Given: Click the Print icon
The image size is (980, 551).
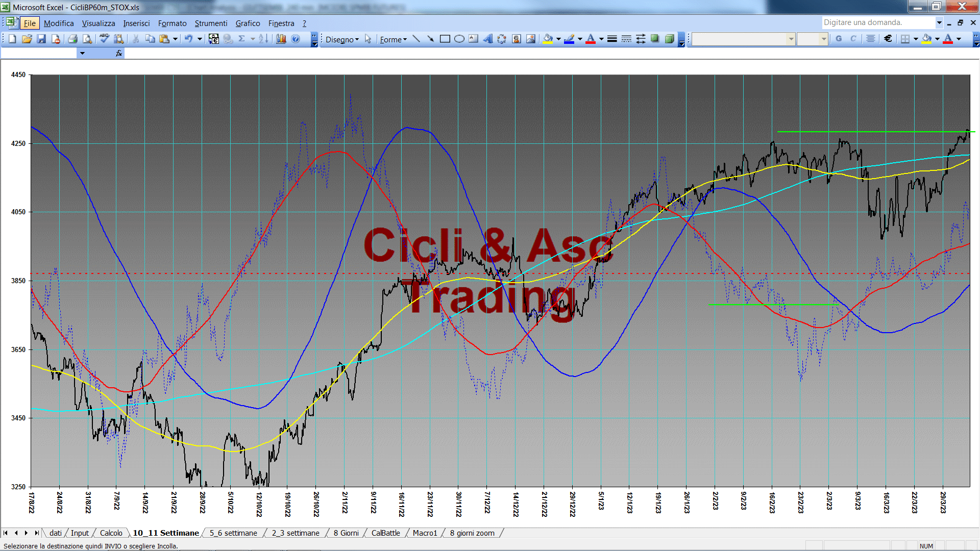Looking at the screenshot, I should pyautogui.click(x=72, y=39).
